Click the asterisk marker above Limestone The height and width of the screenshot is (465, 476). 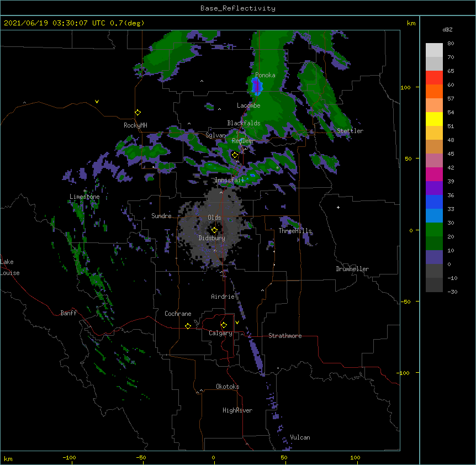[84, 191]
